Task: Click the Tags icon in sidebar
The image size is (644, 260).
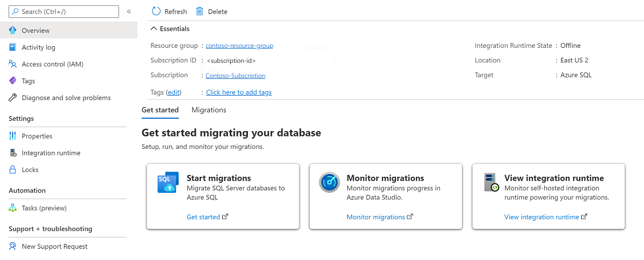Action: tap(13, 81)
